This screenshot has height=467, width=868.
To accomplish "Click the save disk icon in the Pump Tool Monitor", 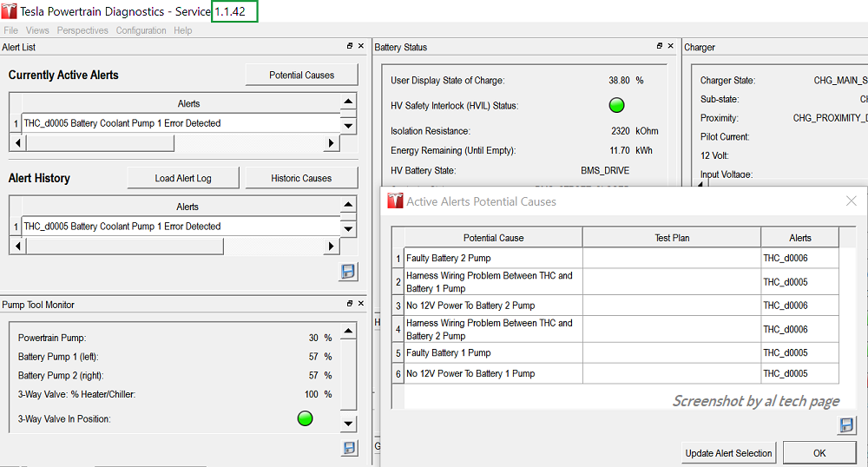I will coord(349,448).
